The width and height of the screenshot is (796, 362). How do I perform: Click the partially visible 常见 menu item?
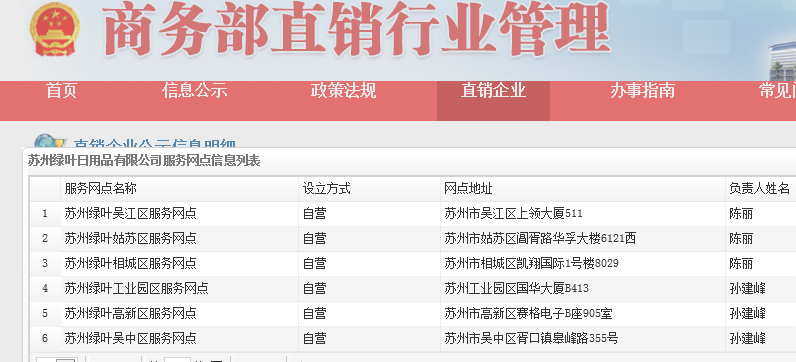777,91
